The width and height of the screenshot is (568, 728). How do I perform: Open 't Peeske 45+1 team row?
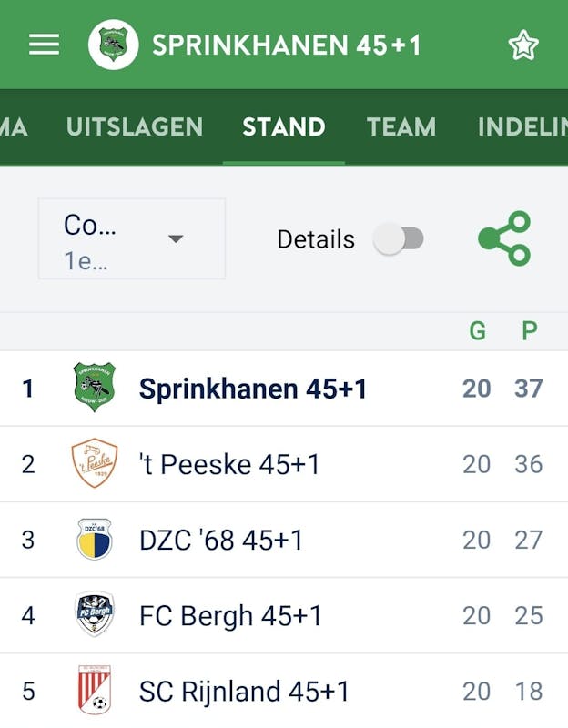click(229, 464)
